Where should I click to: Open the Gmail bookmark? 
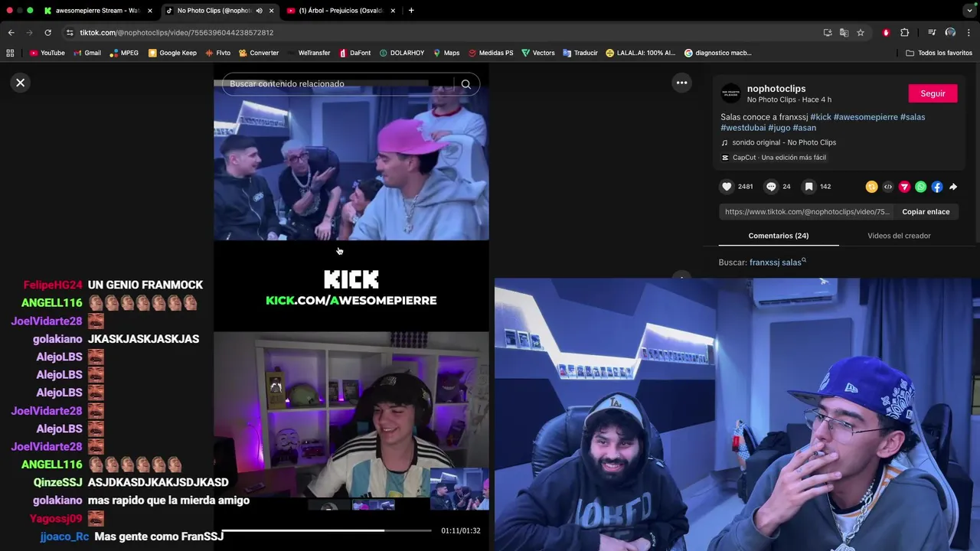pos(87,53)
